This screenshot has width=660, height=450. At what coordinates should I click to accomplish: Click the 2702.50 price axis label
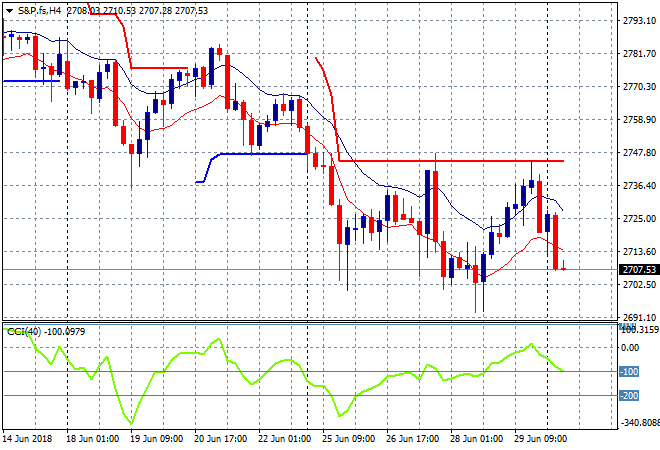[639, 284]
